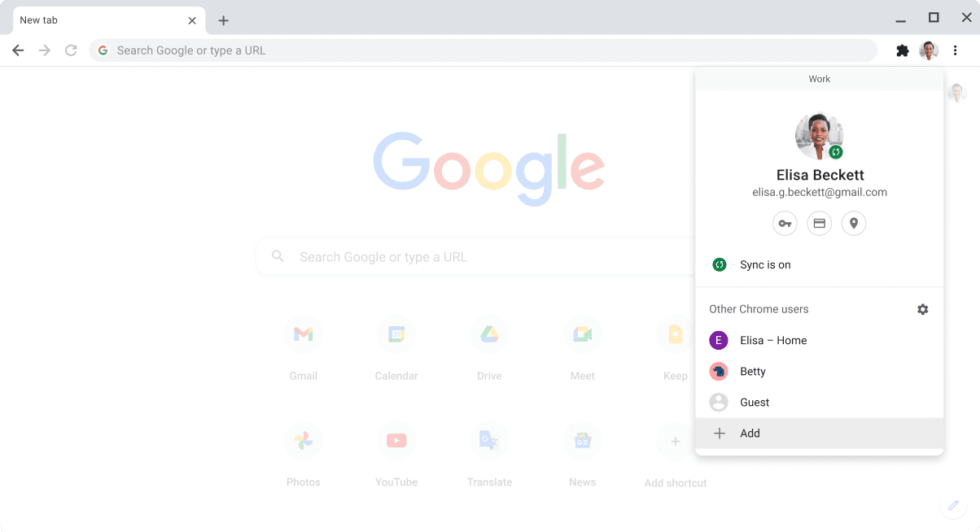Open the YouTube shortcut

point(396,455)
